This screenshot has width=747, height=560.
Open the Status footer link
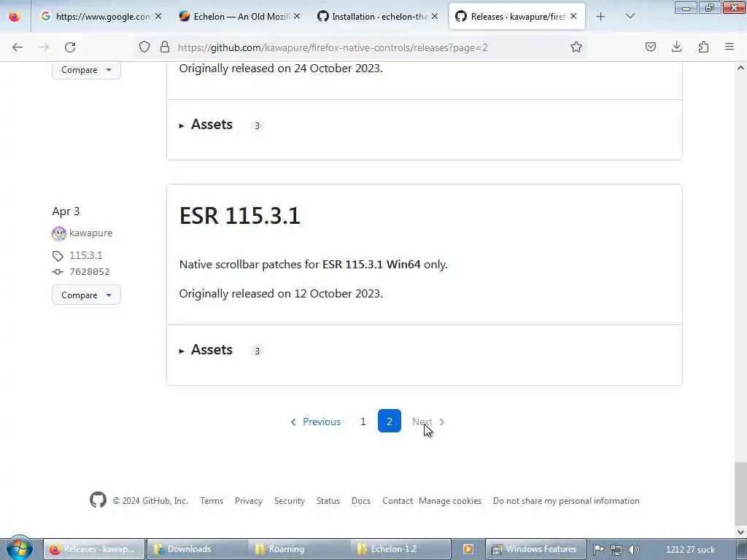[328, 501]
